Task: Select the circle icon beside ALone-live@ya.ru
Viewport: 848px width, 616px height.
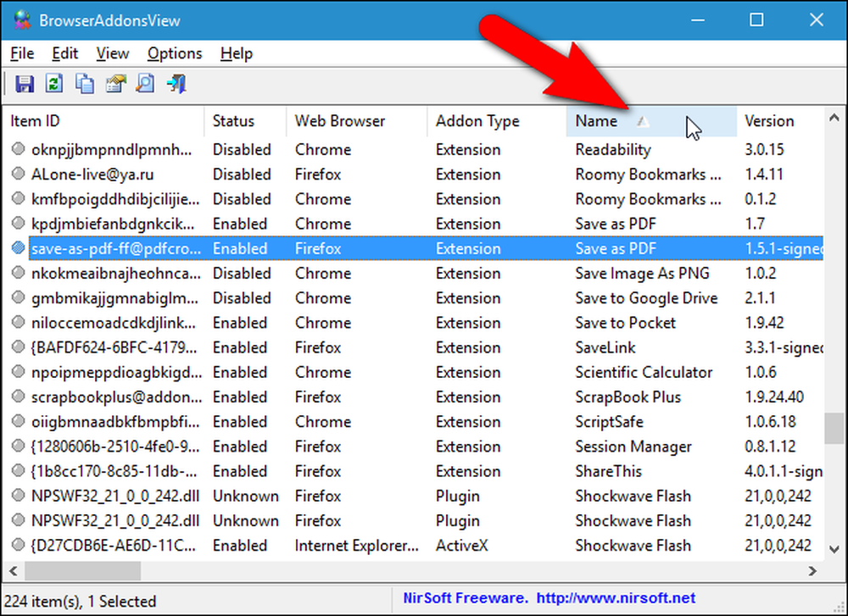Action: click(x=19, y=174)
